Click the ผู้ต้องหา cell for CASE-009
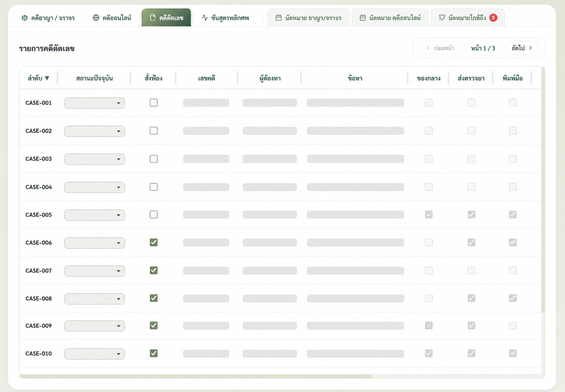Screen dimensions: 565x392 [x=270, y=326]
